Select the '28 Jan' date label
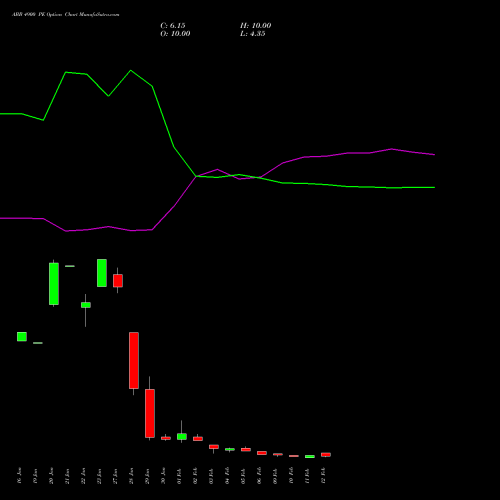 tap(131, 476)
